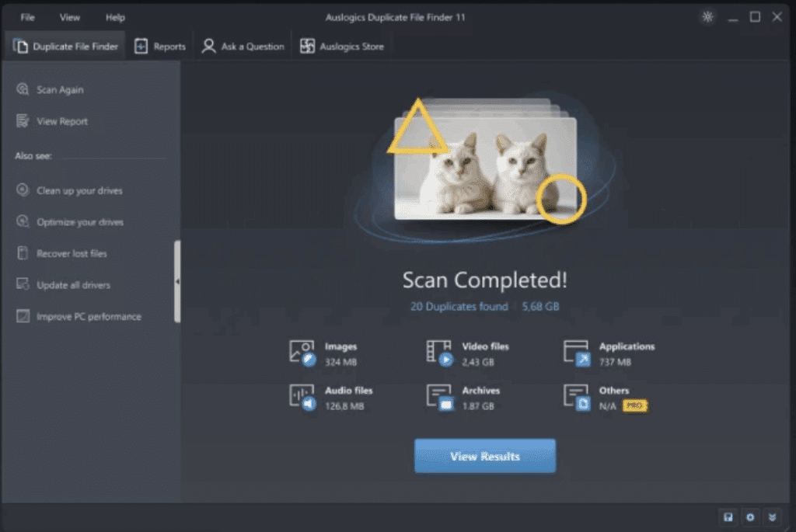Click the Improve PC performance icon
This screenshot has height=532, width=796.
coord(23,316)
